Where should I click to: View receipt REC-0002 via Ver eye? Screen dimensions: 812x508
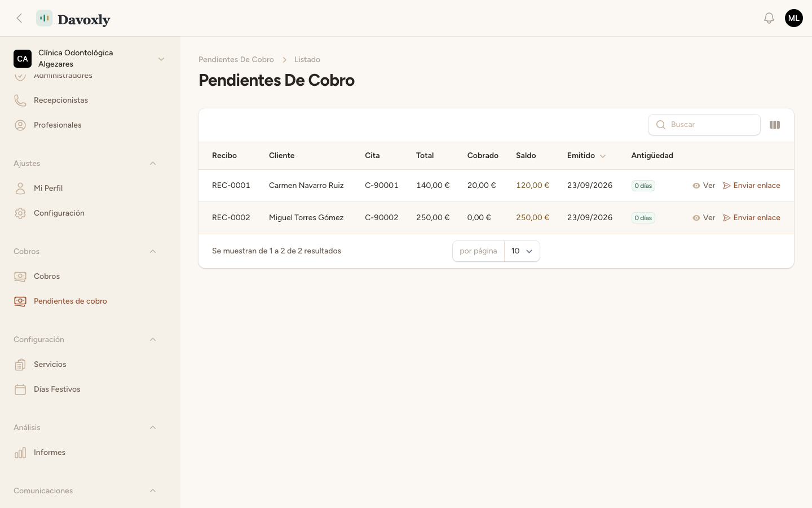coord(704,218)
